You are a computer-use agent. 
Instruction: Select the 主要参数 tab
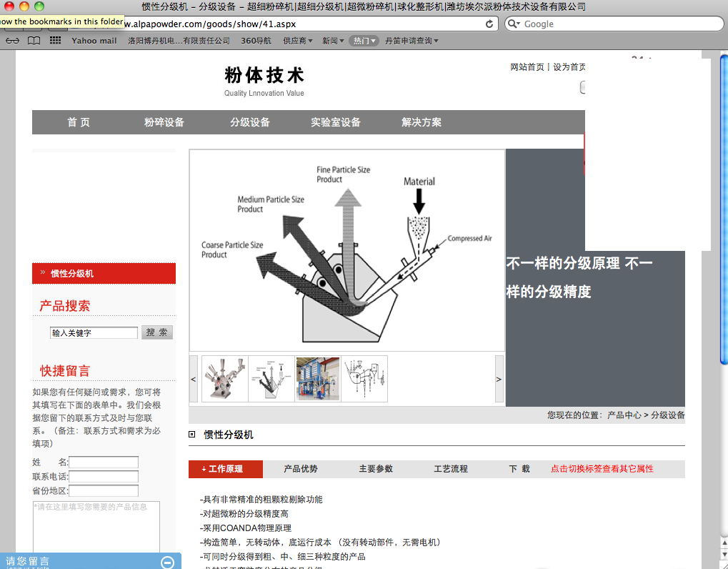(x=376, y=469)
